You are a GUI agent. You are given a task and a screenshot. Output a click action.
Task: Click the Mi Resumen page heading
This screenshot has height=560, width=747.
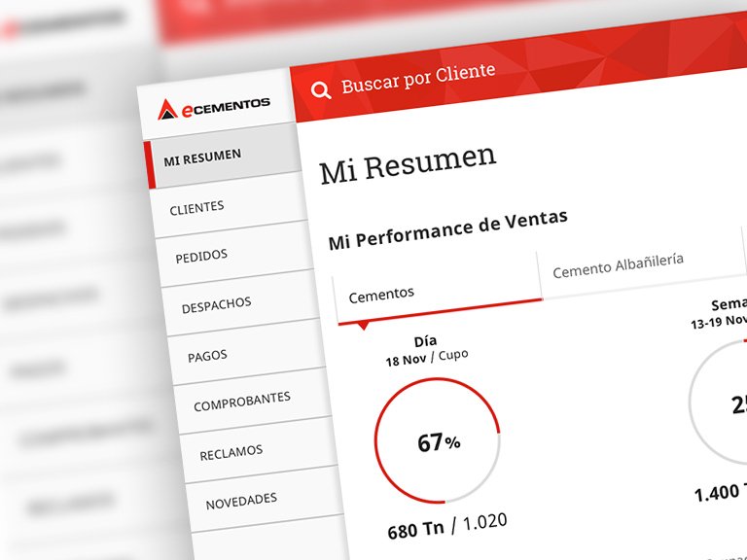click(408, 162)
